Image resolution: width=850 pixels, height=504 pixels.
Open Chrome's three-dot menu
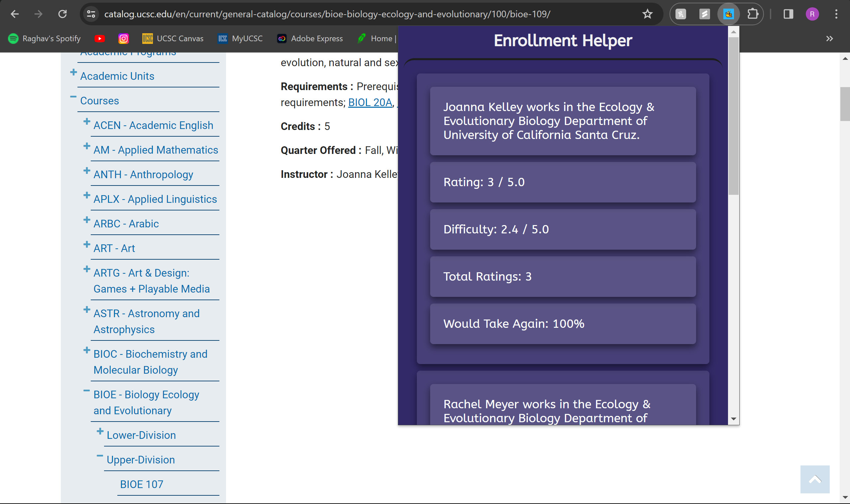coord(836,14)
